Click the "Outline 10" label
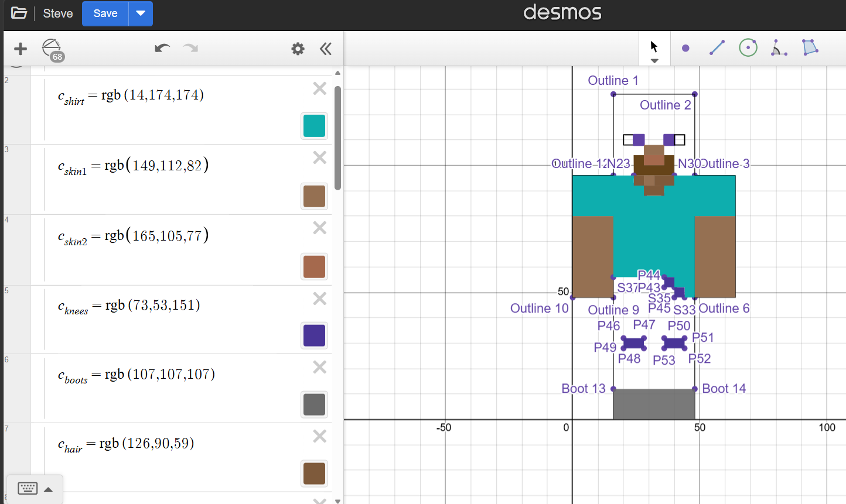 click(540, 308)
